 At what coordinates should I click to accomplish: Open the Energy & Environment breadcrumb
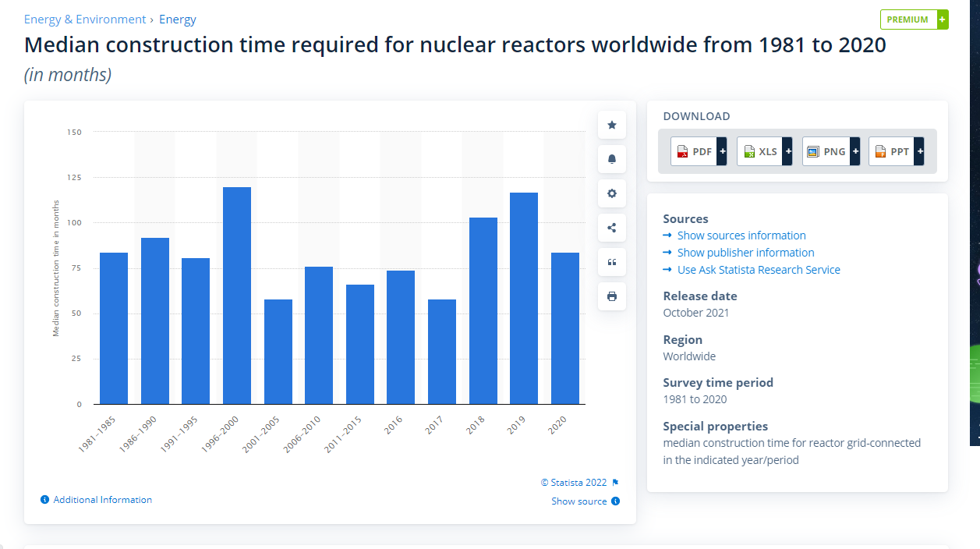85,19
